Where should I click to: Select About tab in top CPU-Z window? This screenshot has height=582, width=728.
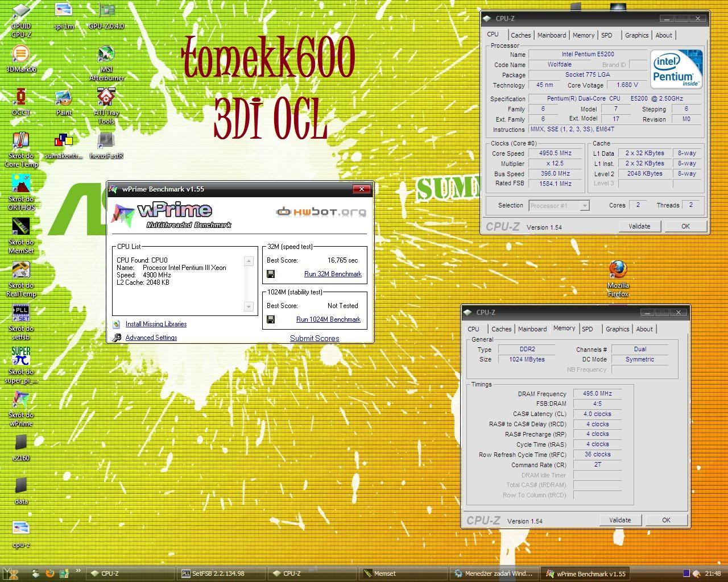[x=664, y=35]
